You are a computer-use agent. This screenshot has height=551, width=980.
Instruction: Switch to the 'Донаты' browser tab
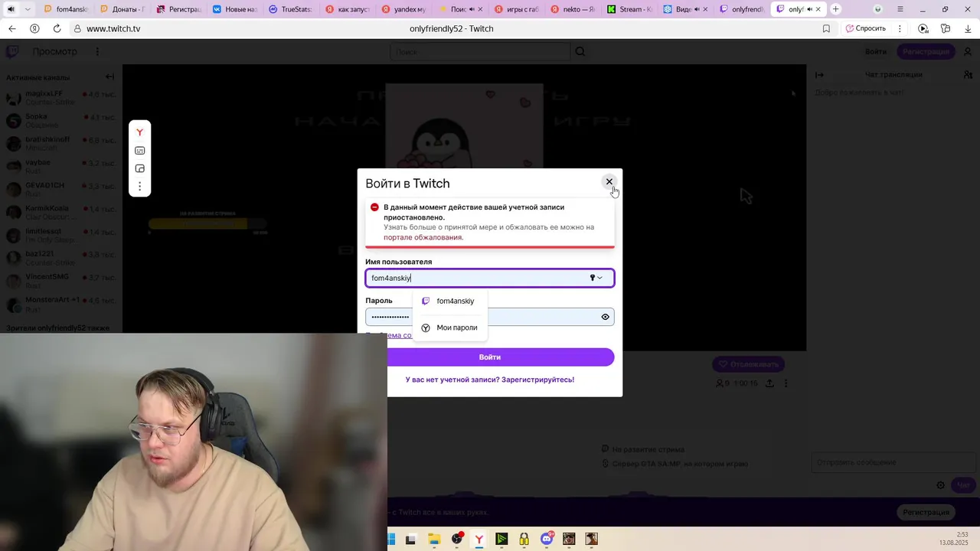click(x=122, y=9)
